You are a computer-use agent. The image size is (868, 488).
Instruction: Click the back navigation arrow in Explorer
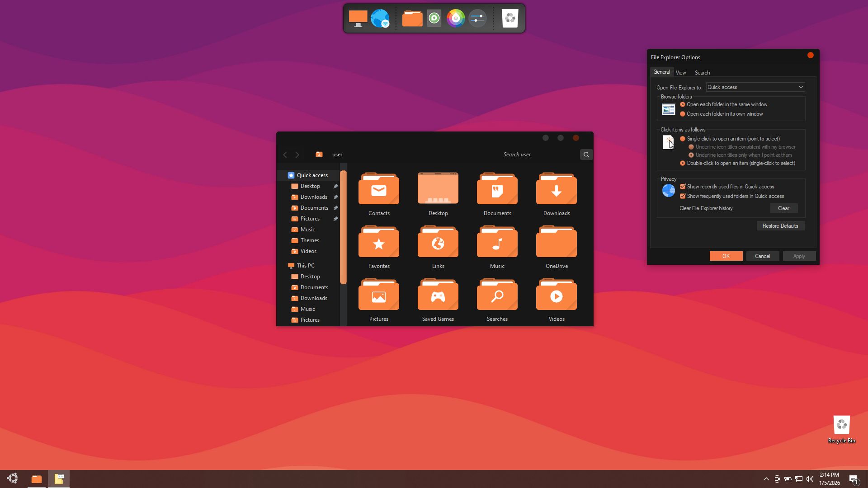[285, 155]
